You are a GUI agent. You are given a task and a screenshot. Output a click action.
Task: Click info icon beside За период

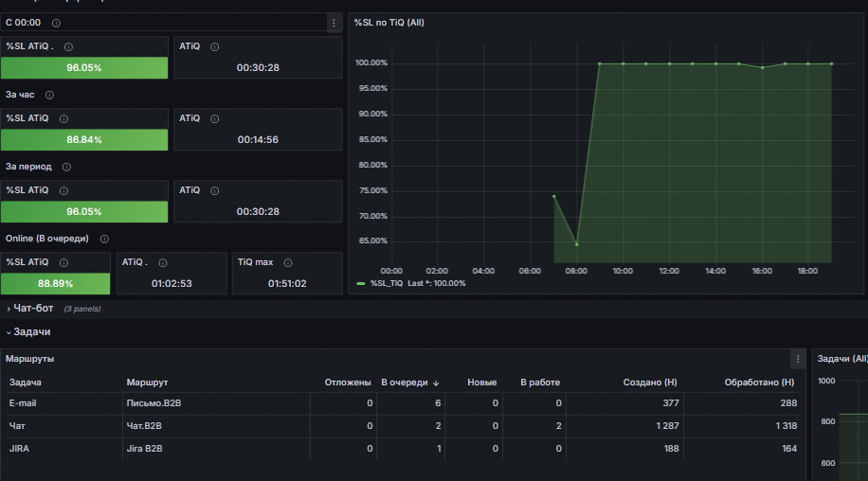click(x=66, y=167)
